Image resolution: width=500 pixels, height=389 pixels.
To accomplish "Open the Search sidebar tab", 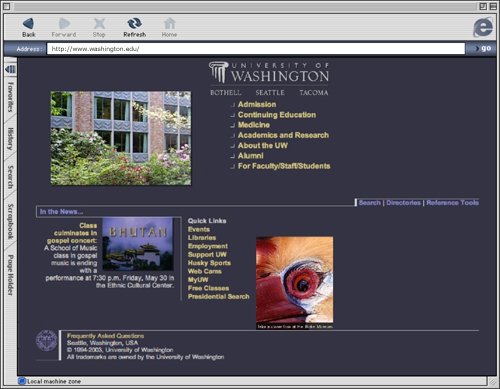I will click(x=11, y=177).
